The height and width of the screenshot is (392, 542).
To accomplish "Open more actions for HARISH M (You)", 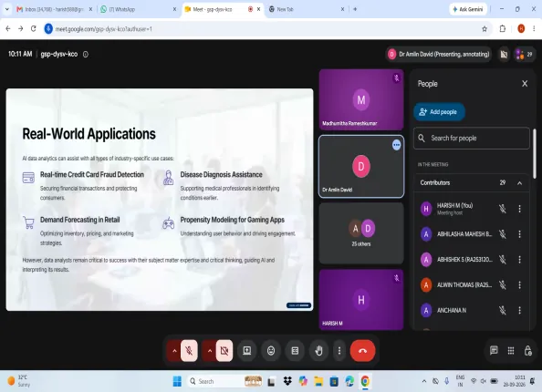I will pos(519,209).
